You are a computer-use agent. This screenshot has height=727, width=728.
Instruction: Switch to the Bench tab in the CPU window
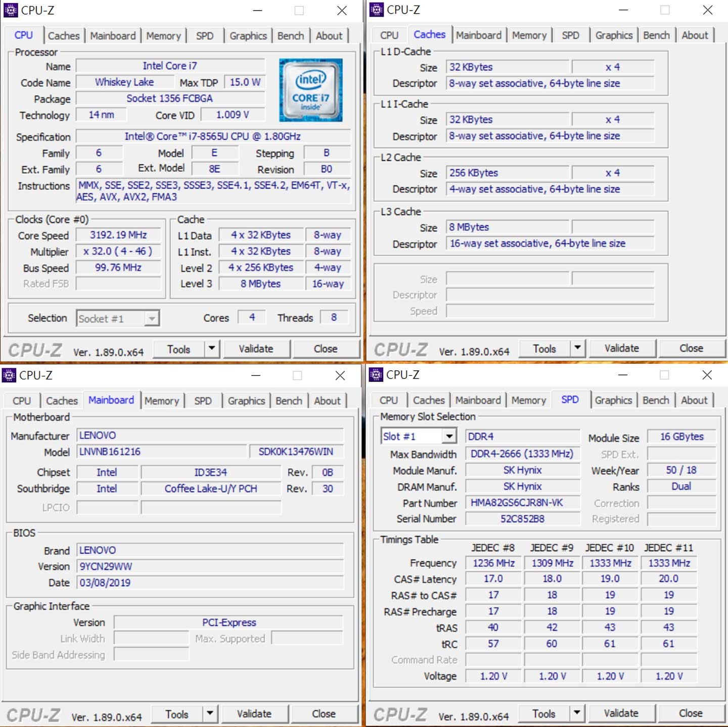tap(291, 36)
